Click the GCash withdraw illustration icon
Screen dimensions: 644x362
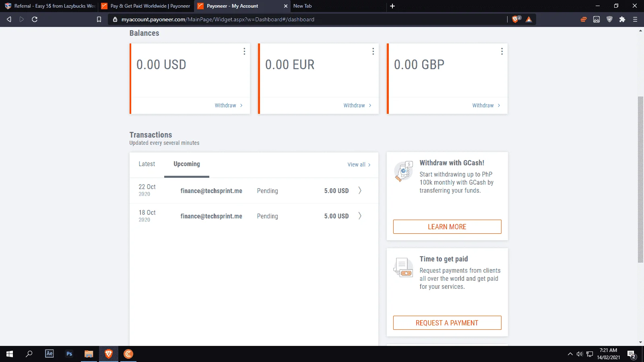[x=404, y=171]
